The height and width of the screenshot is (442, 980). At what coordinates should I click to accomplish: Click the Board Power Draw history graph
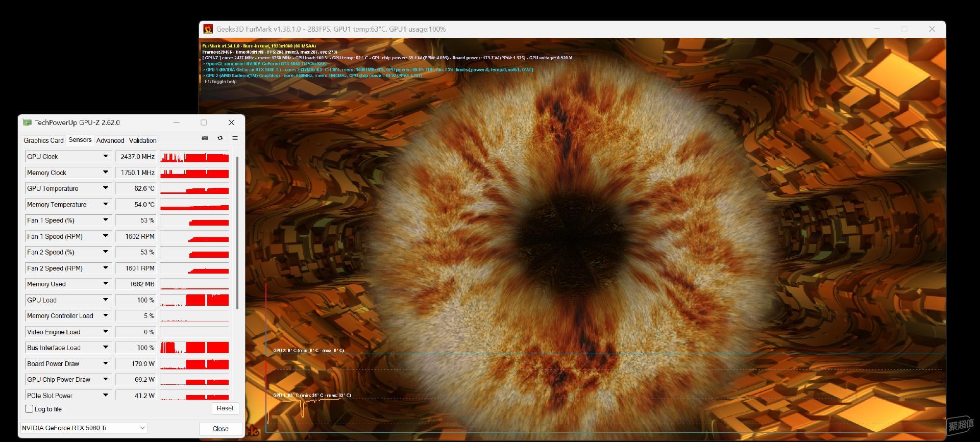[x=194, y=363]
